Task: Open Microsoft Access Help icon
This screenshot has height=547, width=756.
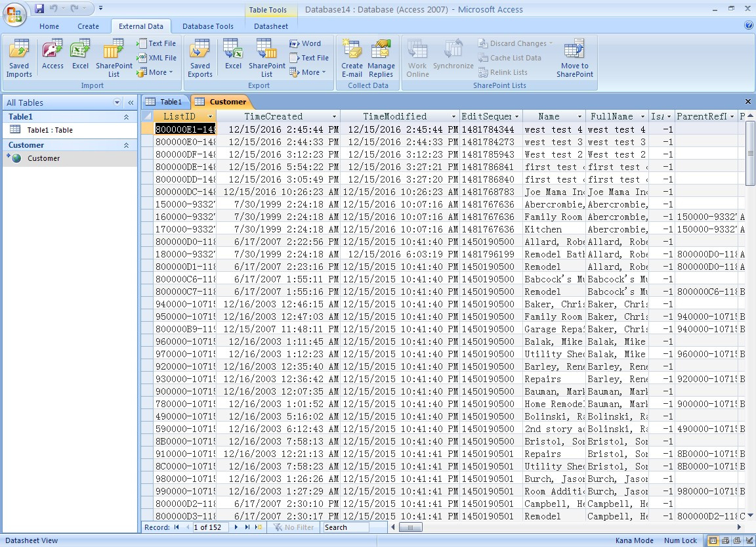Action: [749, 26]
